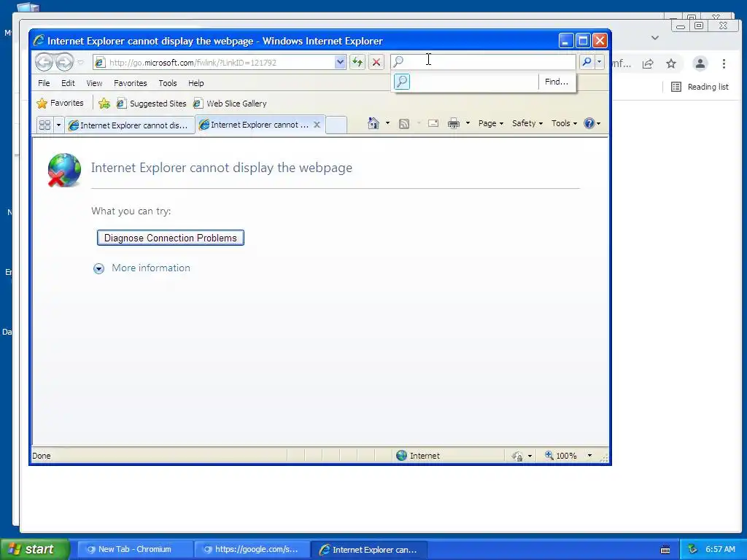
Task: Refresh the page with the green arrows
Action: pyautogui.click(x=357, y=63)
